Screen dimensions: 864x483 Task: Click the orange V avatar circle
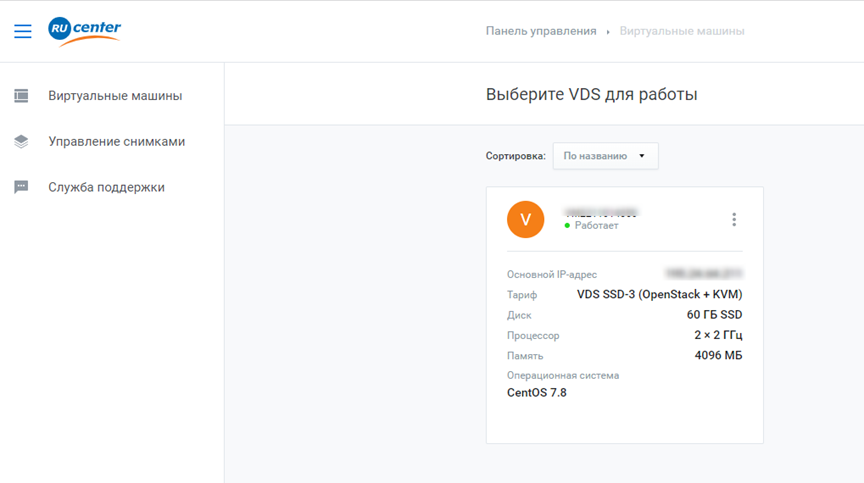coord(525,219)
